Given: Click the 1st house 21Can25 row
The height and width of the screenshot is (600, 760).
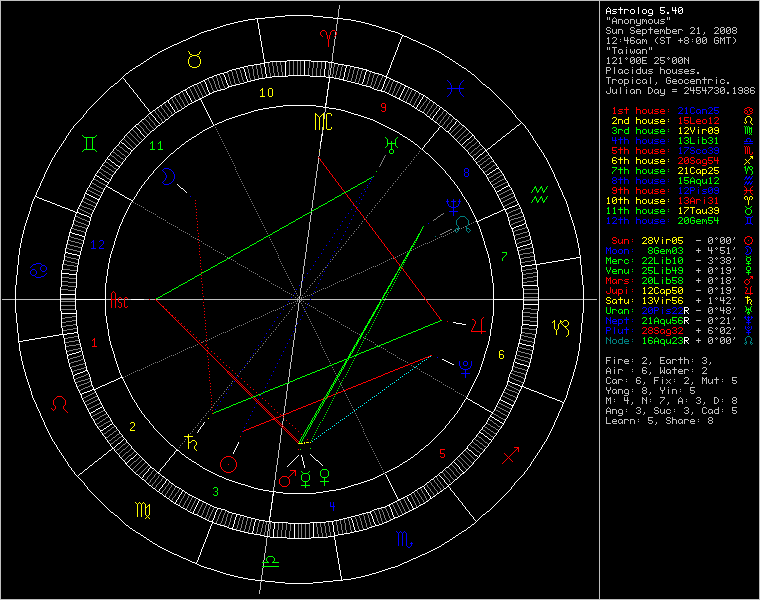Looking at the screenshot, I should pos(682,111).
